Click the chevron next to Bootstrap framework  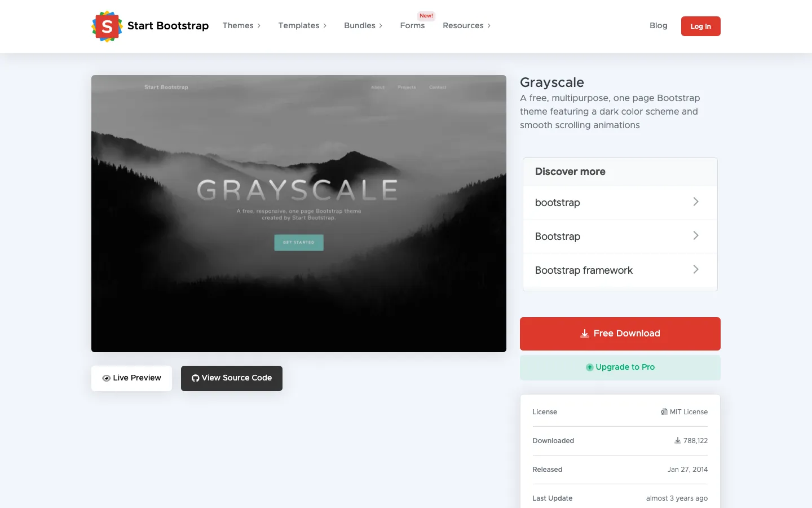click(696, 270)
